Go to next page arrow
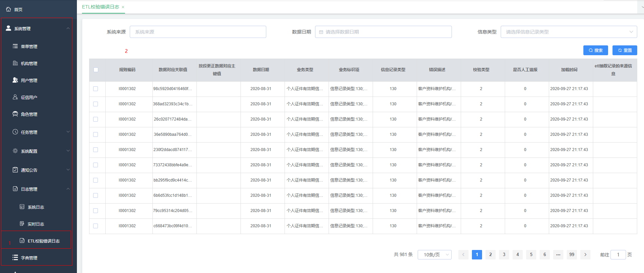The image size is (644, 273). (585, 254)
